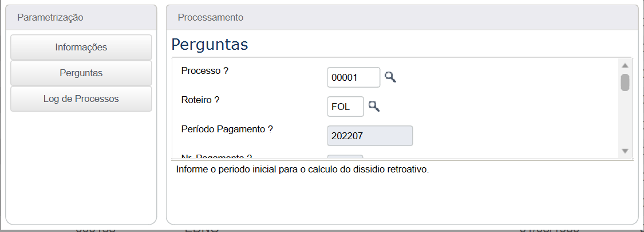The width and height of the screenshot is (644, 232).
Task: Open the Informações section
Action: (81, 48)
